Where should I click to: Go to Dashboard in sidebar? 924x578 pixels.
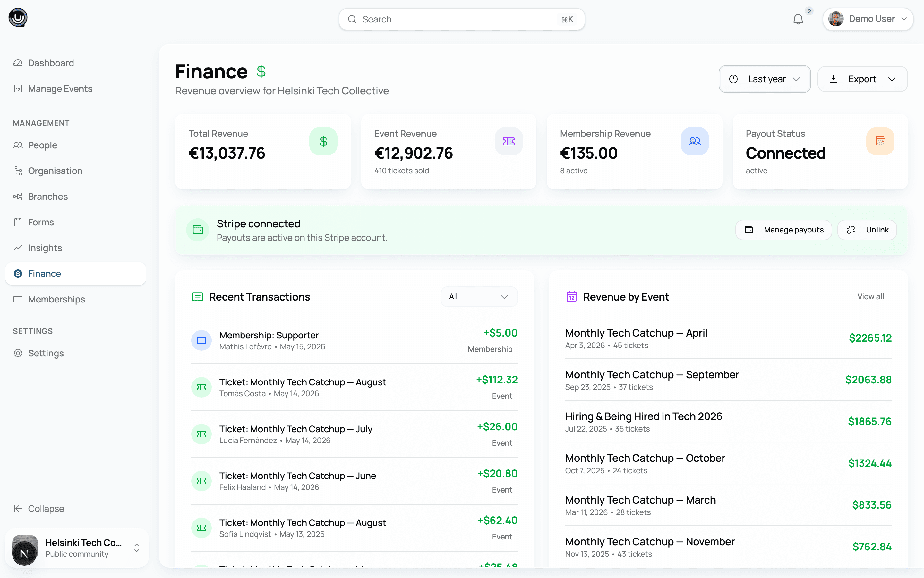76,63
